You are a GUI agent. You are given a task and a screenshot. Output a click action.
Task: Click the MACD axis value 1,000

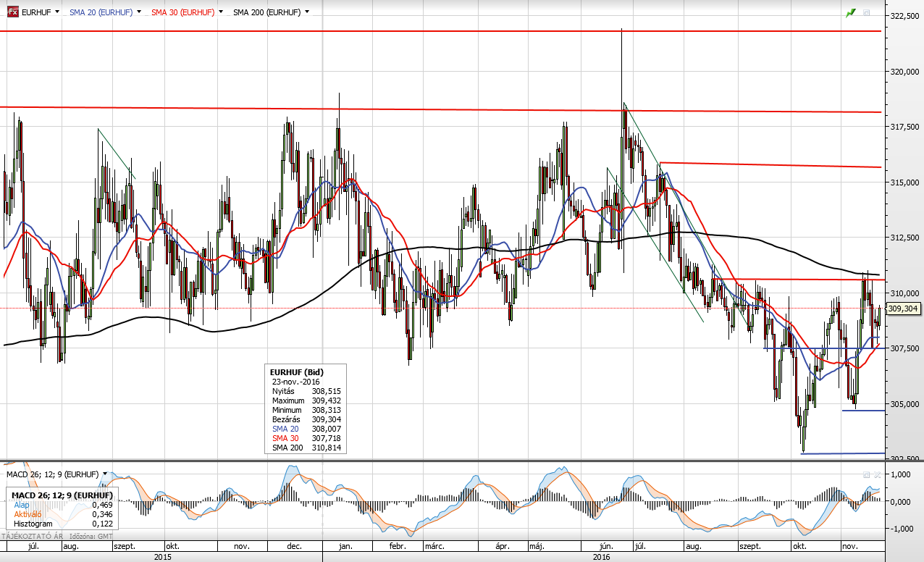pos(899,474)
